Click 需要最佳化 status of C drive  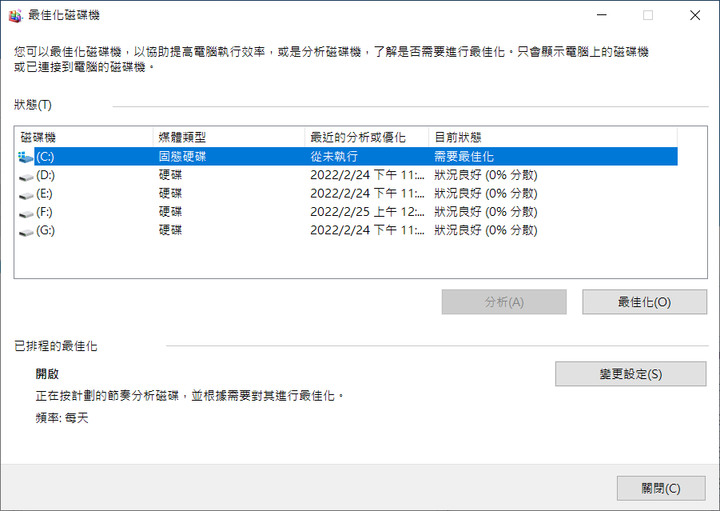click(x=464, y=157)
